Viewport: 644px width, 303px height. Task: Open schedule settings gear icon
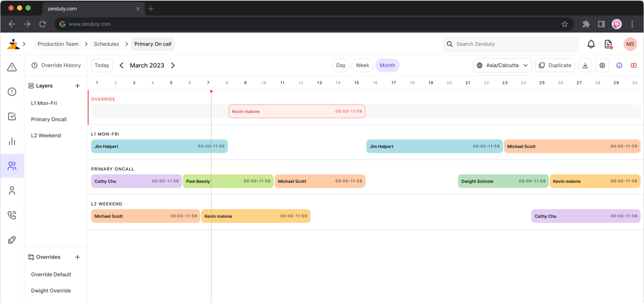click(x=602, y=65)
